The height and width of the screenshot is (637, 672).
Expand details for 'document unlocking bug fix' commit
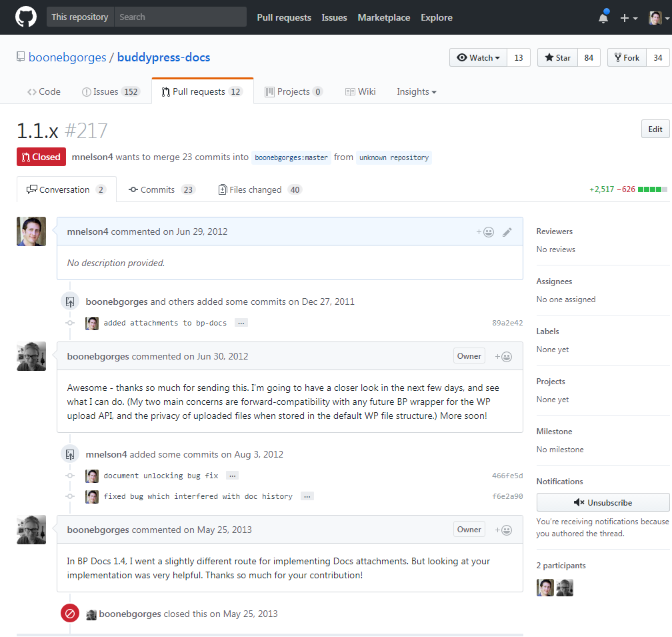click(x=232, y=476)
